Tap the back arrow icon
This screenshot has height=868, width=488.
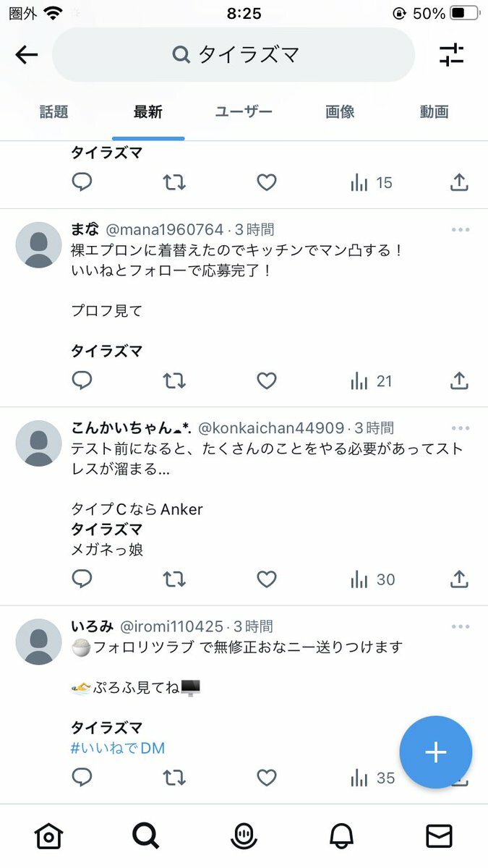pyautogui.click(x=27, y=55)
